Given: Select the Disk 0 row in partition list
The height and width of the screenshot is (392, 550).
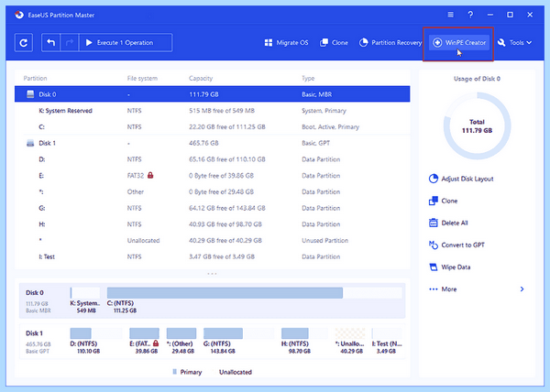Looking at the screenshot, I should pyautogui.click(x=213, y=94).
